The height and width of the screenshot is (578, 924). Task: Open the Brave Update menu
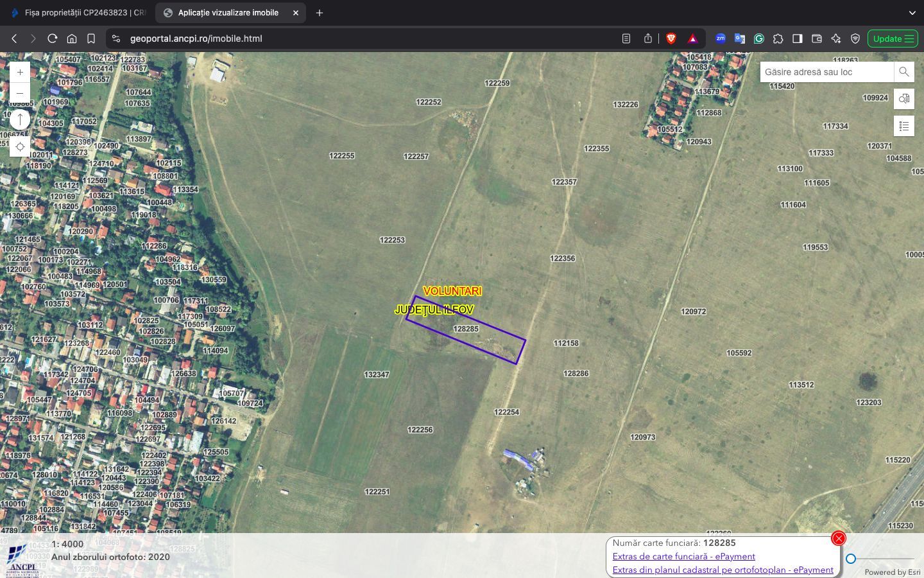point(893,39)
